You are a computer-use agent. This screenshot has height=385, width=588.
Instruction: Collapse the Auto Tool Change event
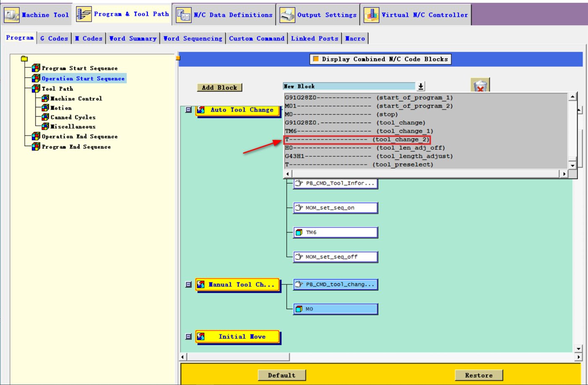(189, 110)
